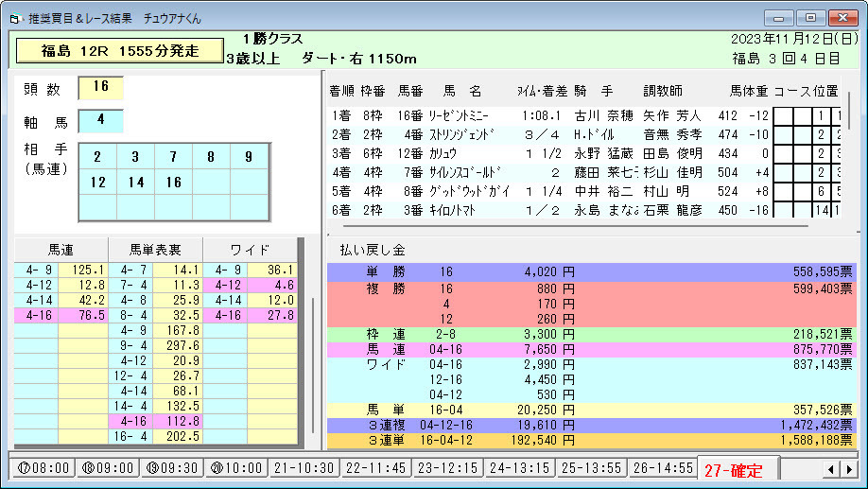Click the 福島 12R 1555分発走 button
The width and height of the screenshot is (868, 489).
pyautogui.click(x=119, y=51)
